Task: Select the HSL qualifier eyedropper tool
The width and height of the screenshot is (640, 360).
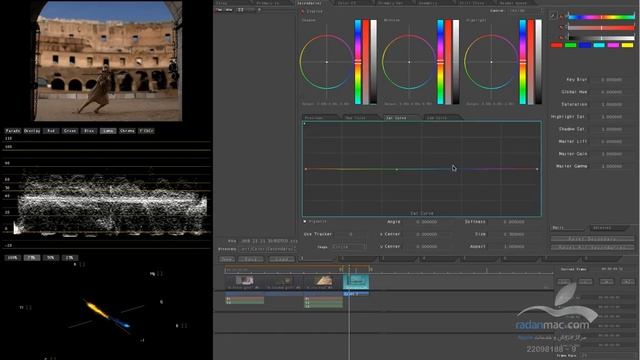Action: [x=553, y=16]
